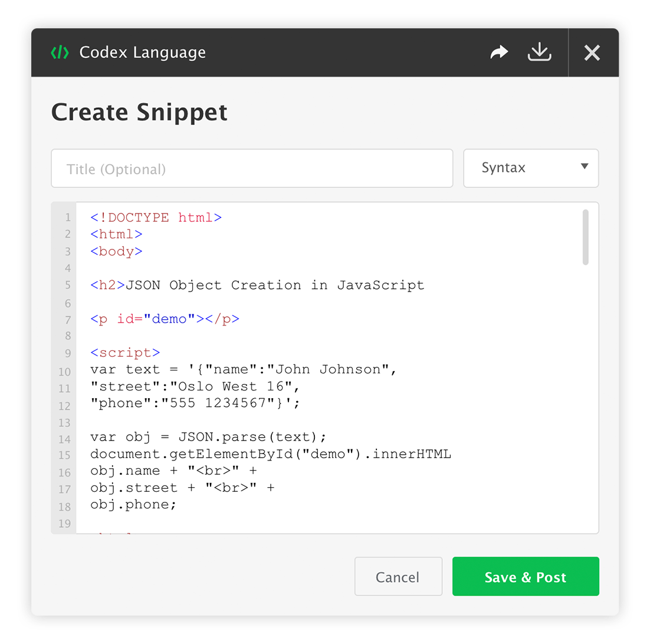Click the Codex Language title text

[x=143, y=52]
